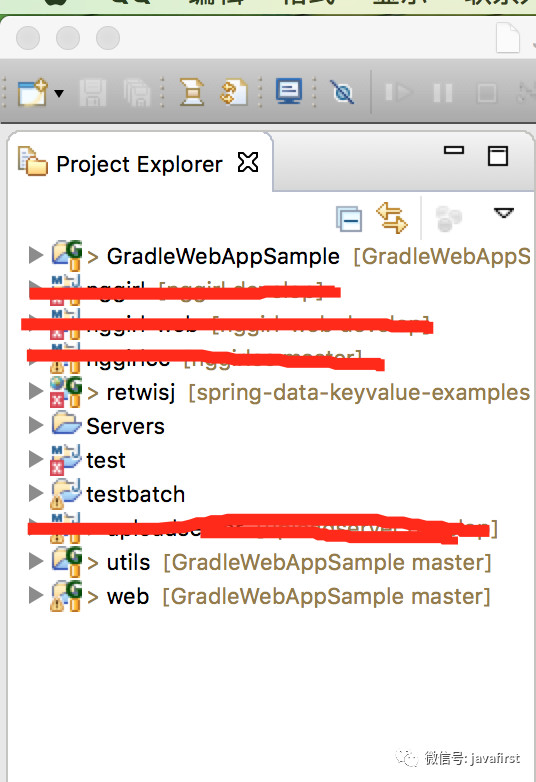
Task: Close the Project Explorer view
Action: point(248,162)
